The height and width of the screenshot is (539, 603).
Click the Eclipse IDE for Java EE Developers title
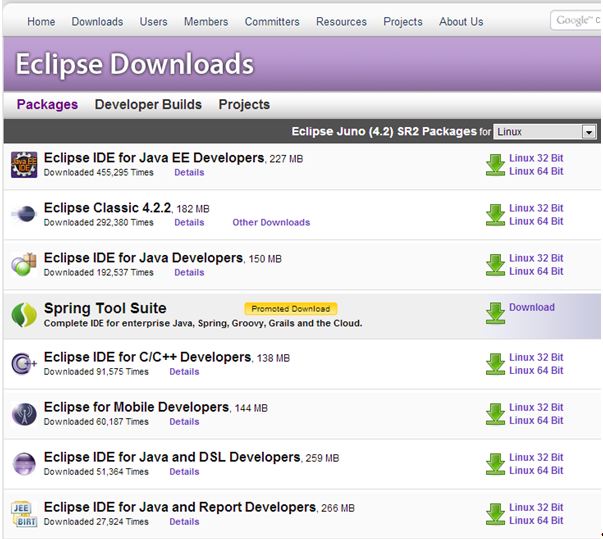(x=154, y=158)
